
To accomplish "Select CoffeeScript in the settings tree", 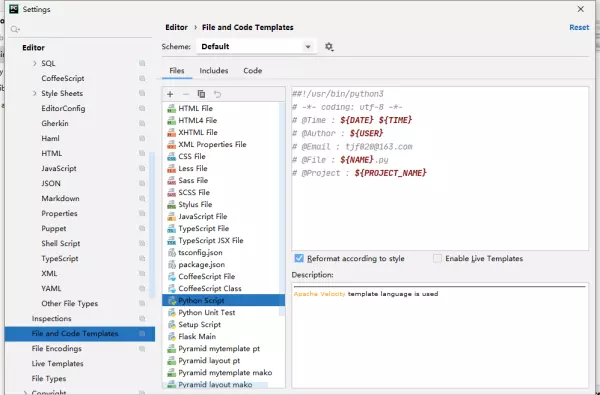I will (63, 78).
